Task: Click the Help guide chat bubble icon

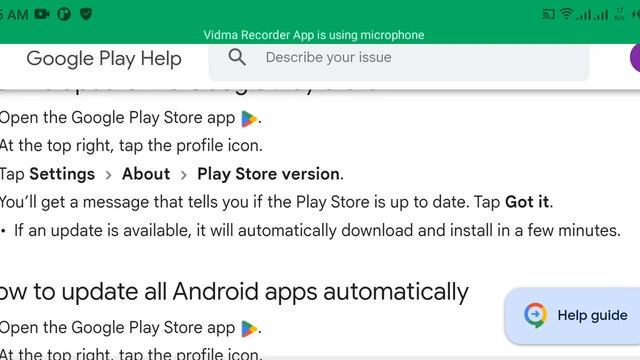Action: click(535, 315)
